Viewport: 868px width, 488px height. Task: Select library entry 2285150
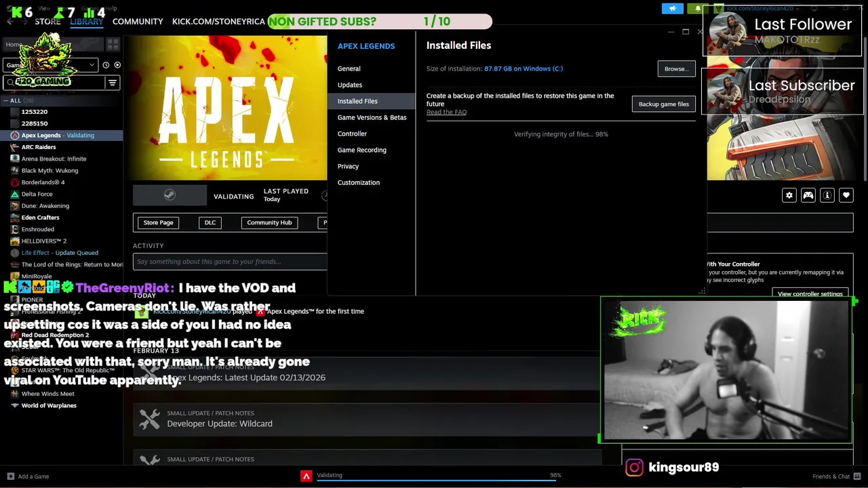(x=35, y=123)
